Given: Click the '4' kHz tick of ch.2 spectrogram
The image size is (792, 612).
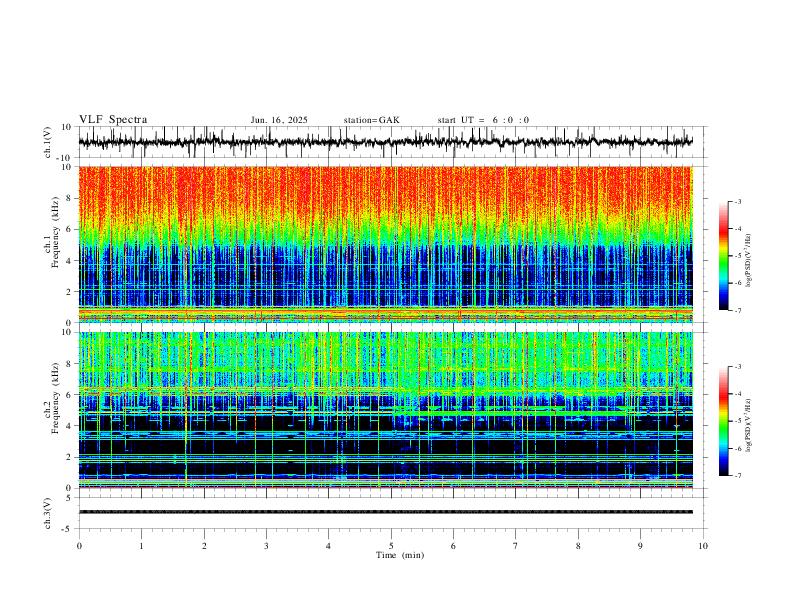Looking at the screenshot, I should [x=69, y=426].
